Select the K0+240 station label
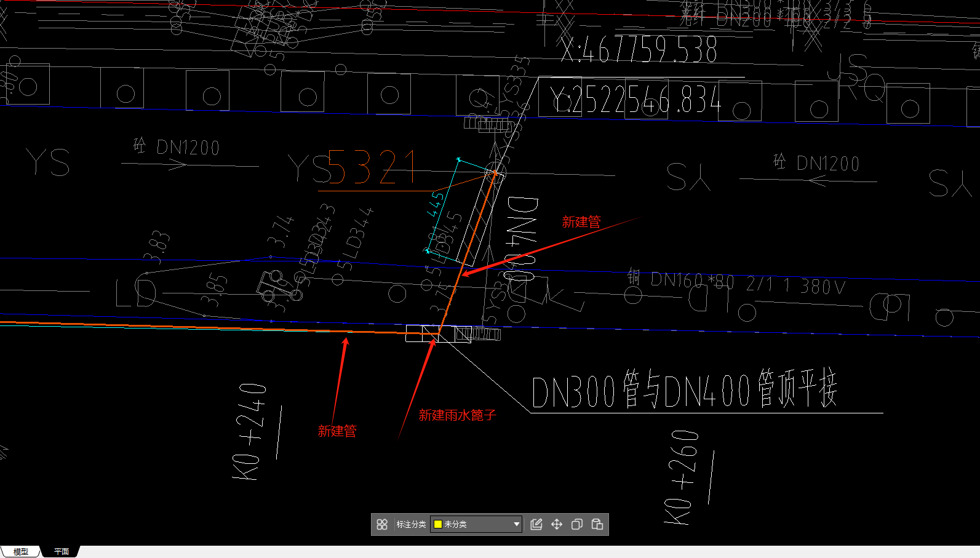Screen dimensions: 980x558 (249, 431)
